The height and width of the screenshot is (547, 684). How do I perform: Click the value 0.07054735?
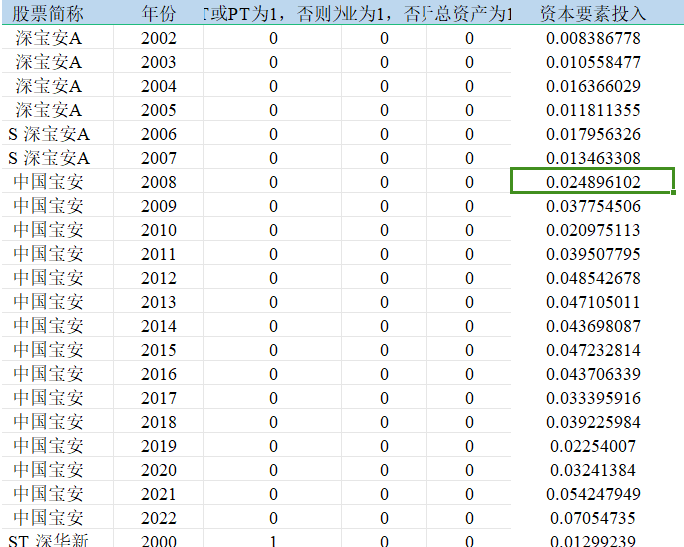click(593, 518)
